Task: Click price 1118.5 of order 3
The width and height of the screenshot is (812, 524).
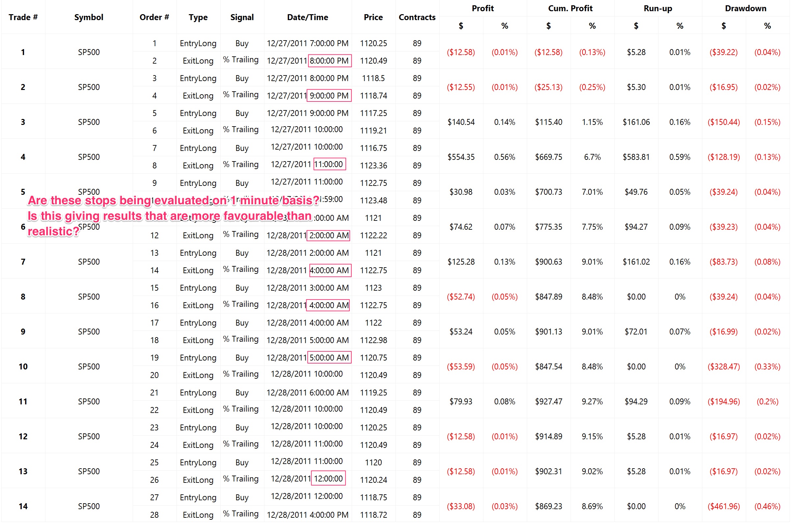Action: click(x=373, y=78)
